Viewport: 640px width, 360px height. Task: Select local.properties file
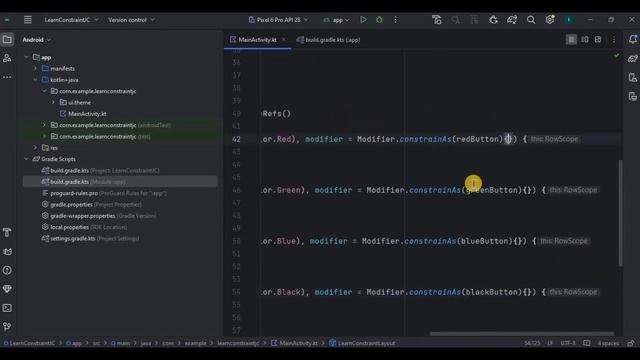84,227
